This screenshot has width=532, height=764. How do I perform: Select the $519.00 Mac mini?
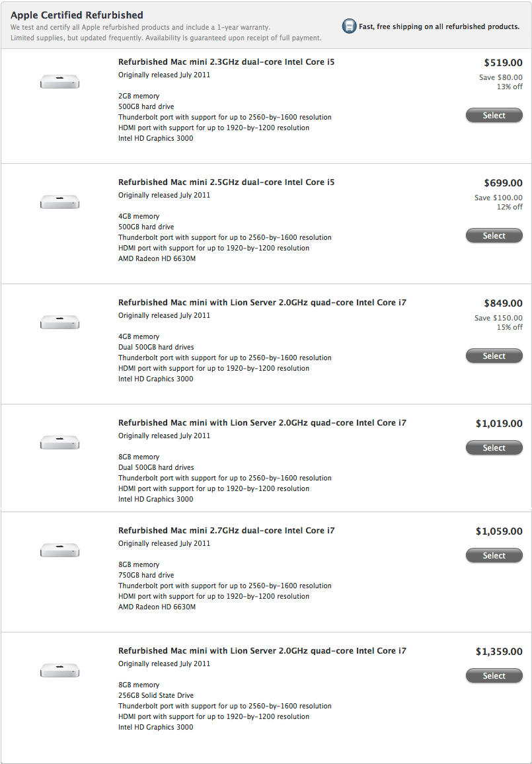[x=494, y=116]
